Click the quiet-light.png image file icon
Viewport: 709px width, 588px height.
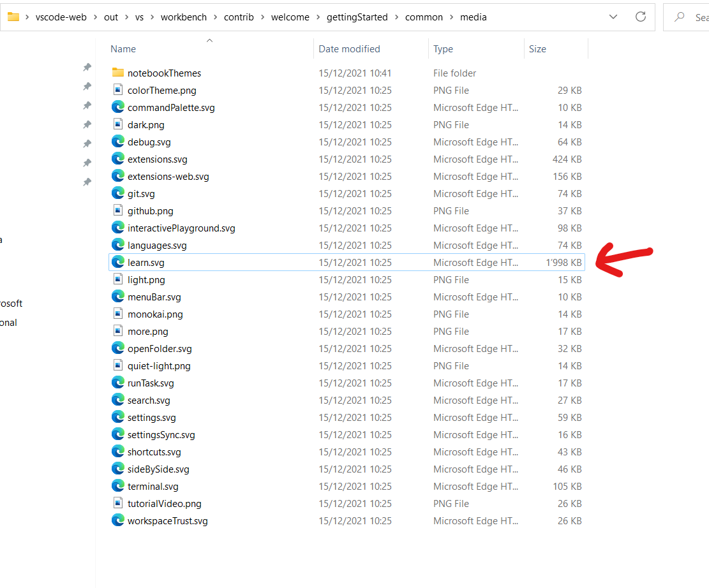(118, 365)
